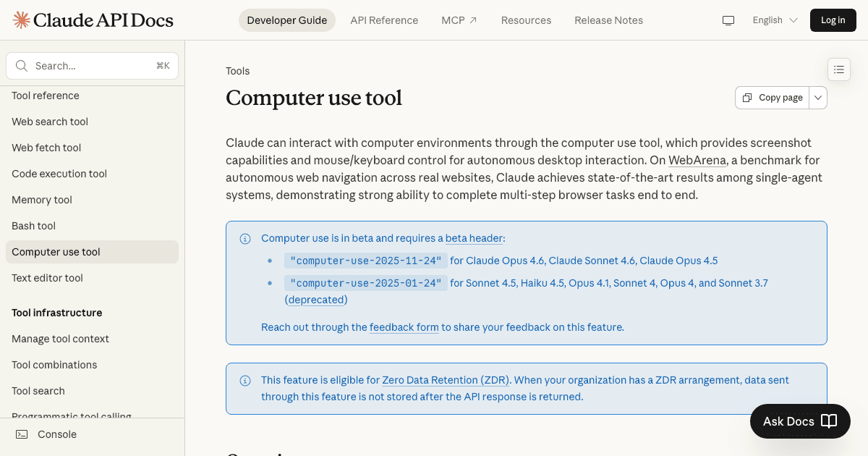The image size is (868, 456).
Task: Click the Tools breadcrumb text
Action: click(238, 71)
